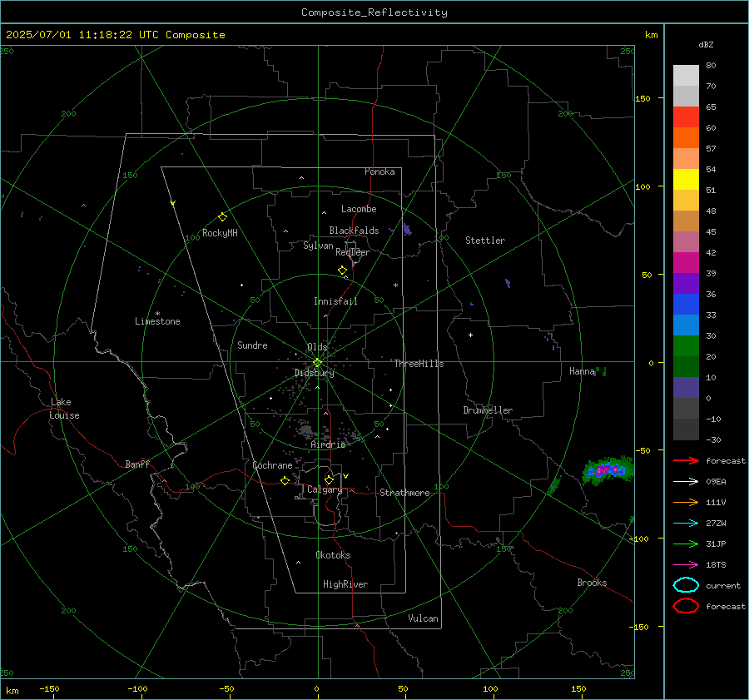Click the HighRiver label

pos(345,584)
